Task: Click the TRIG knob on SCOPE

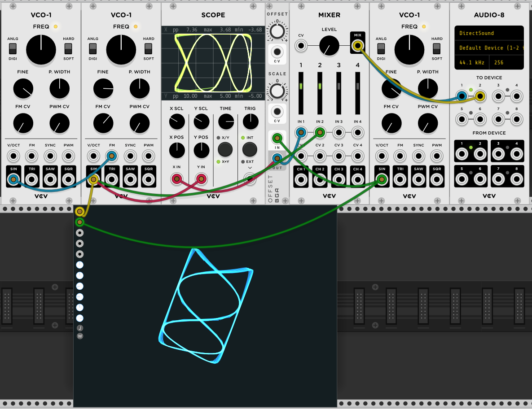Action: point(251,122)
